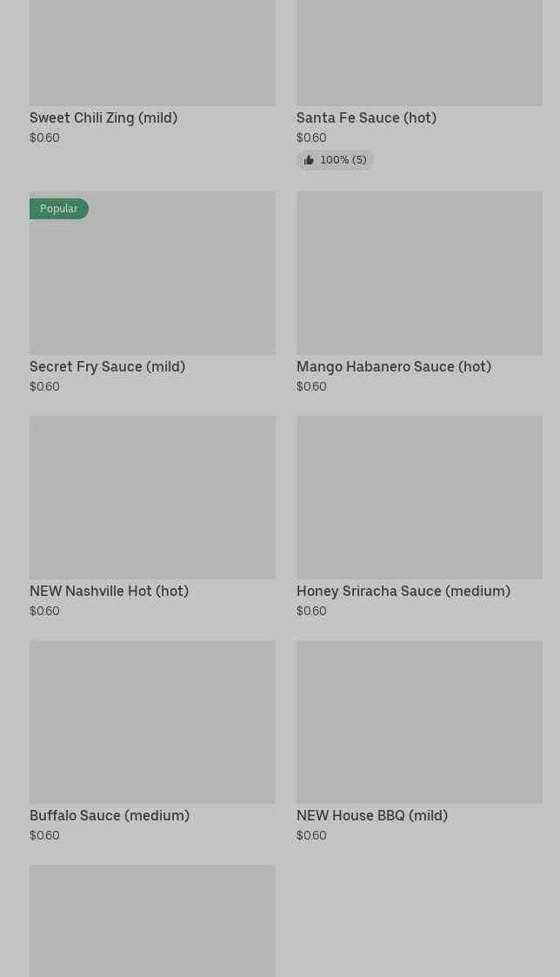Click the NEW House BBQ product image

point(419,721)
